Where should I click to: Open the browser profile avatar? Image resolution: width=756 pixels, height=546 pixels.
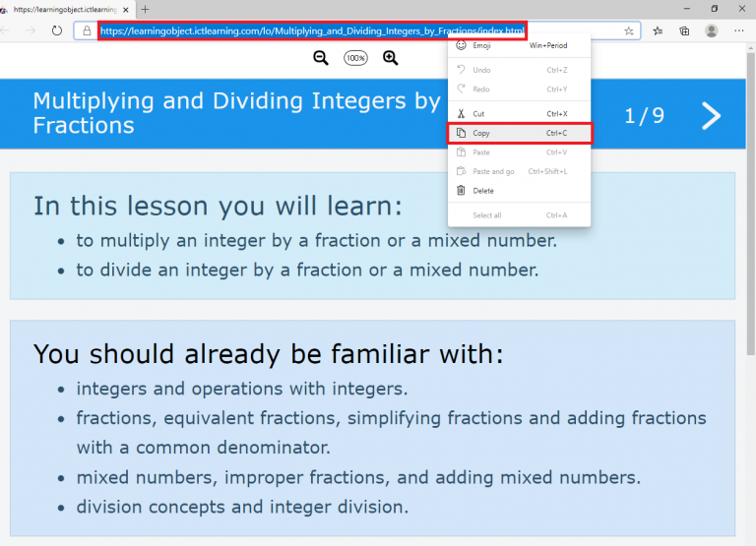tap(711, 30)
